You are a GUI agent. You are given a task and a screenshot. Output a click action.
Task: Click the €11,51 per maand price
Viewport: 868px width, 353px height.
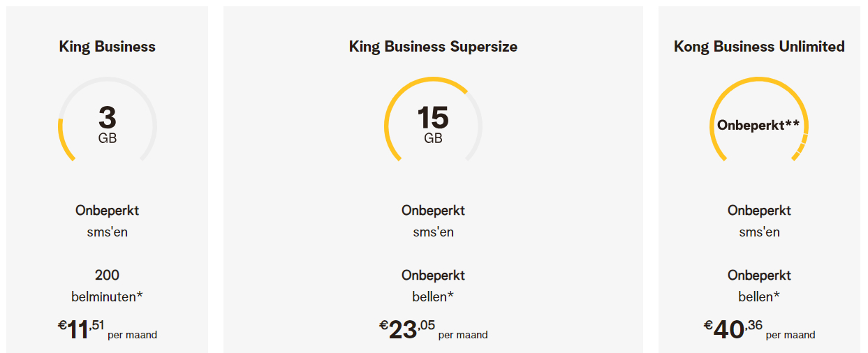point(108,329)
